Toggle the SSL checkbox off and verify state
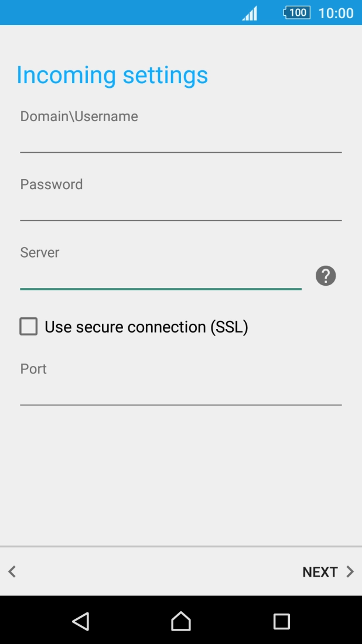Image resolution: width=362 pixels, height=644 pixels. (x=28, y=326)
